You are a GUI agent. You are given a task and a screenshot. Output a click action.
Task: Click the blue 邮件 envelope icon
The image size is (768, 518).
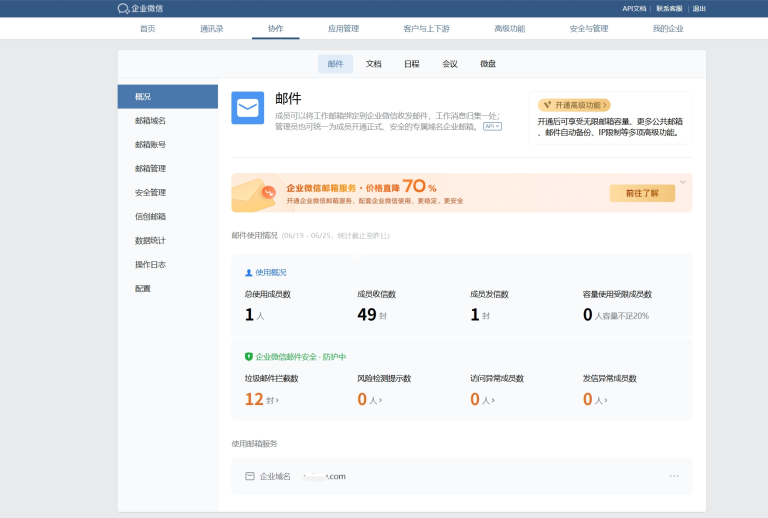coord(248,108)
